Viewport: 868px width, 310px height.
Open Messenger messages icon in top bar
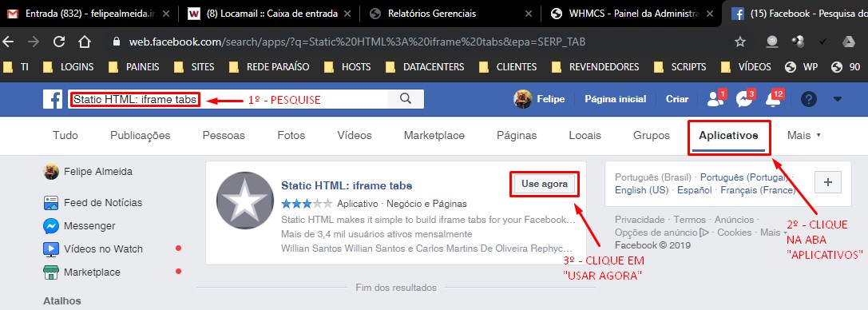pos(743,99)
